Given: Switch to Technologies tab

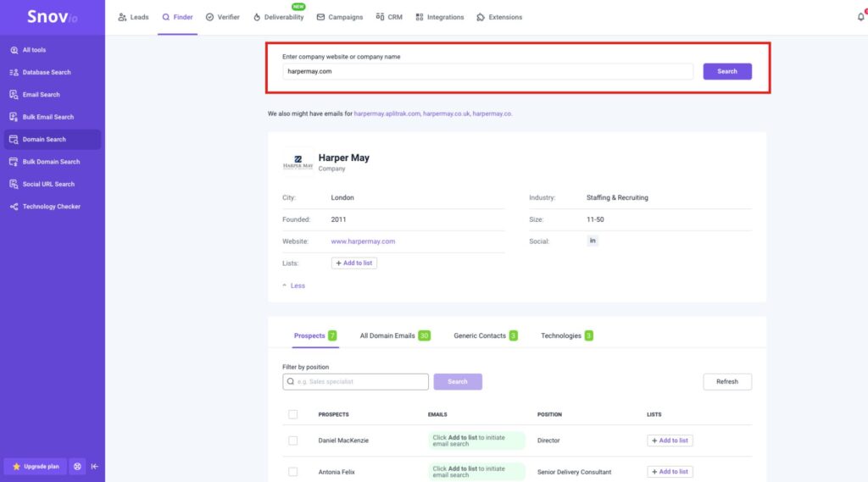Looking at the screenshot, I should [x=567, y=335].
